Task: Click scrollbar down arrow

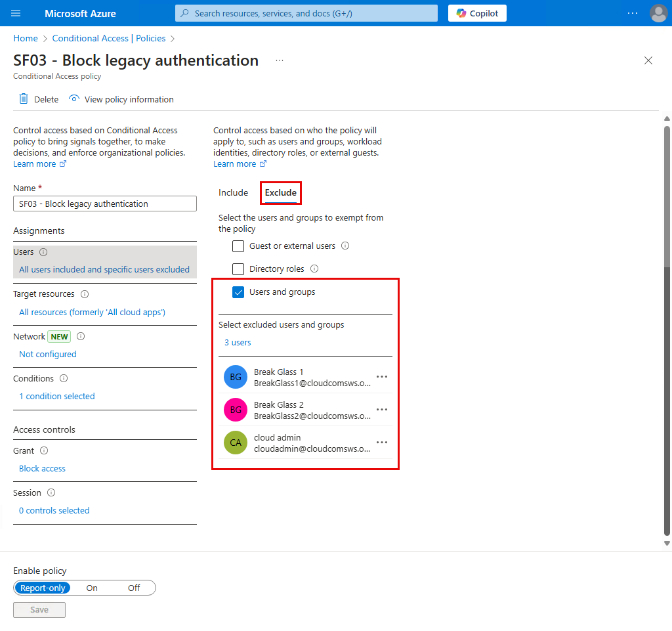Action: (x=667, y=543)
